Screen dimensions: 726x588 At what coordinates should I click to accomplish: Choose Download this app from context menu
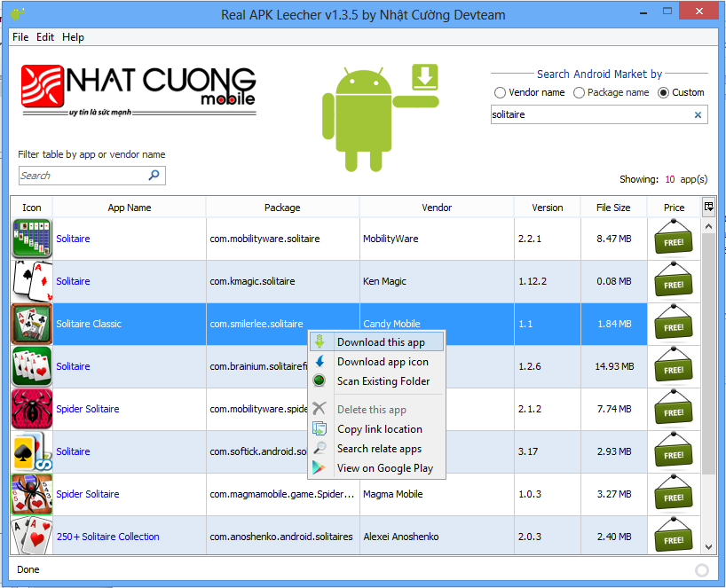coord(377,342)
